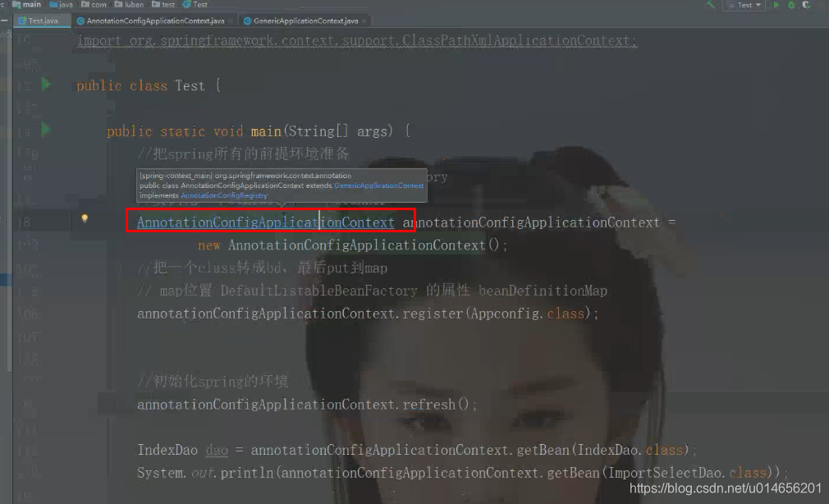Click the underlined AnnotationConfigApplicationContext type on the declaration line
This screenshot has height=504, width=829.
265,222
